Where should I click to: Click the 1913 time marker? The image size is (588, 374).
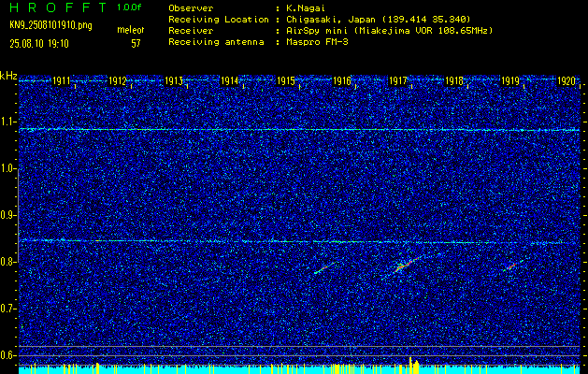pos(174,81)
